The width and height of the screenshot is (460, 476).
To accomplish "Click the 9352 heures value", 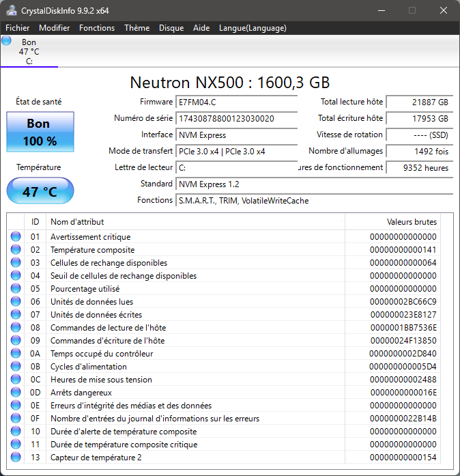I will (420, 167).
